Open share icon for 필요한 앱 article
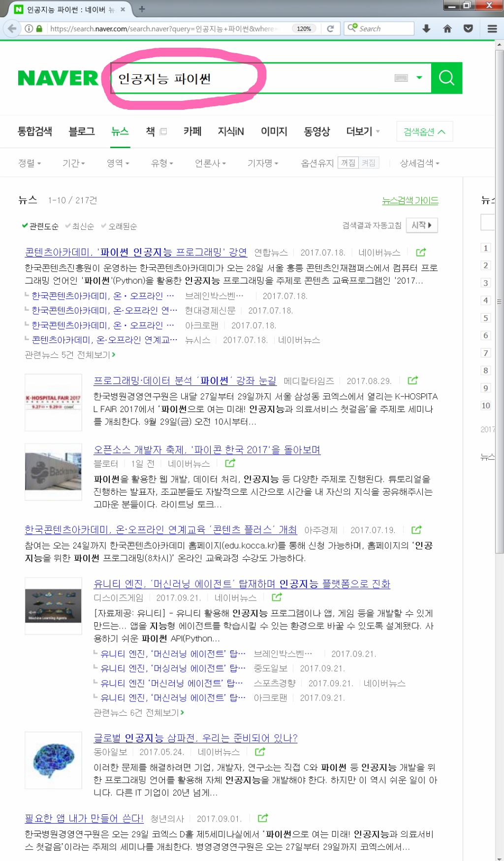504x861 pixels. tap(263, 818)
